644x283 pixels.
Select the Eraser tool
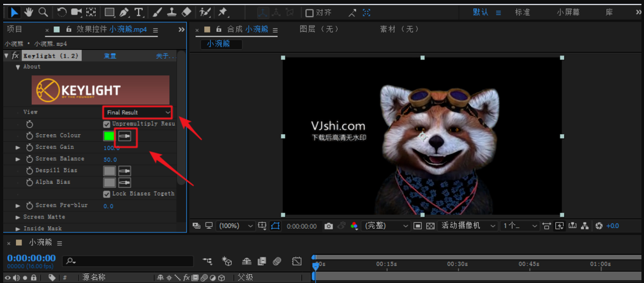(x=186, y=12)
